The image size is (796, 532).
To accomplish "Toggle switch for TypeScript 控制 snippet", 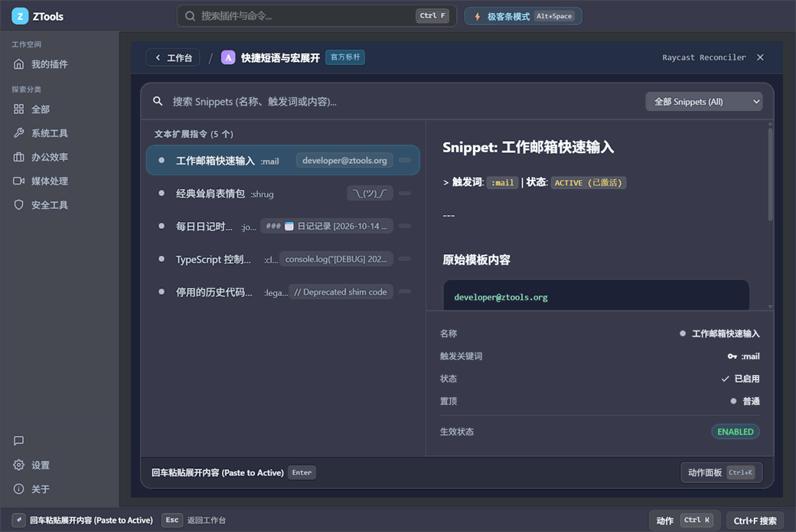I will click(x=405, y=259).
